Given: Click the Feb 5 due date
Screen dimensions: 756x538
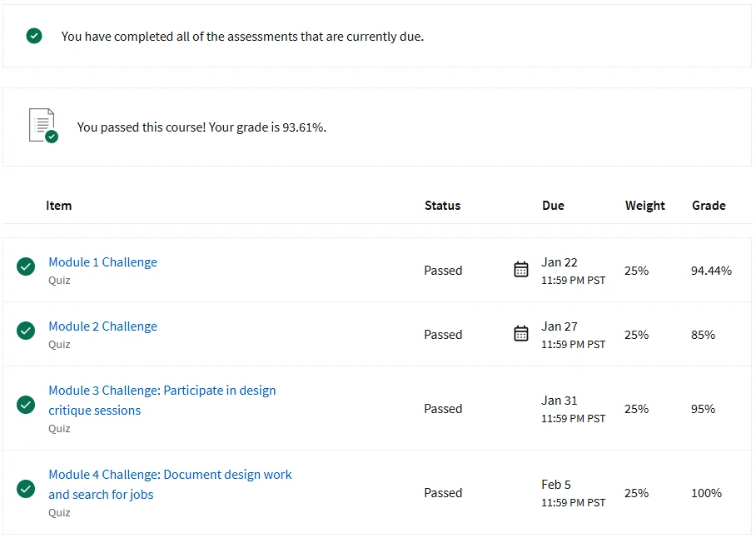Looking at the screenshot, I should click(x=556, y=485).
